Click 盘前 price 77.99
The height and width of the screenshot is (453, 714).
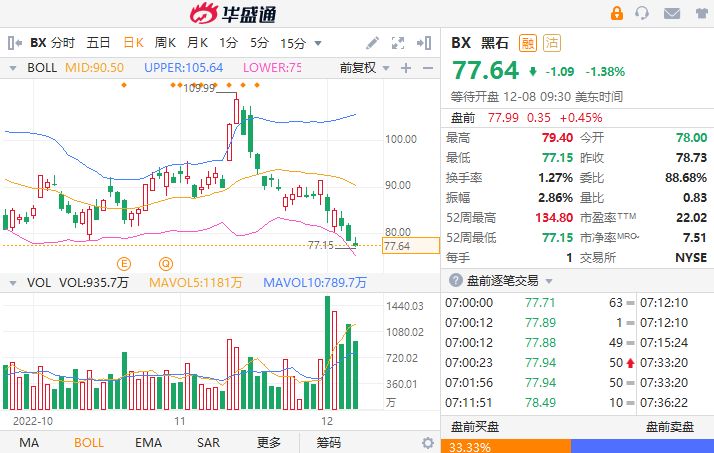pos(503,118)
